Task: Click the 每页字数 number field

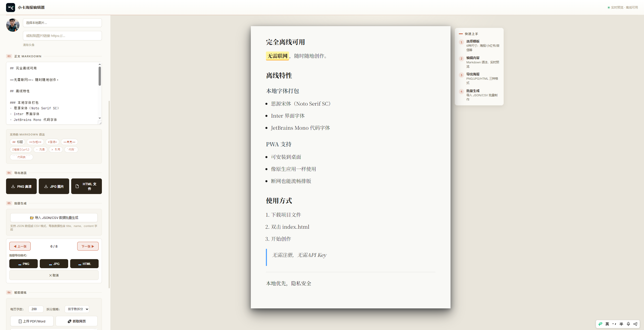Action: 36,309
